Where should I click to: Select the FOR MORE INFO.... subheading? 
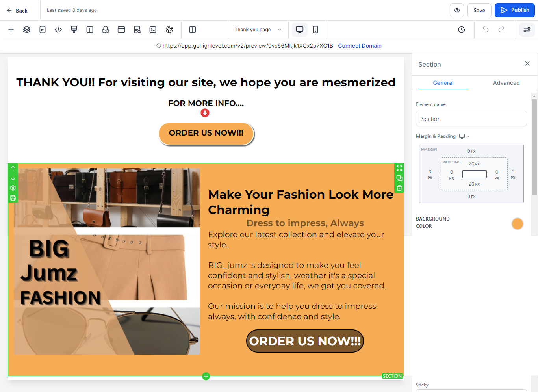click(x=206, y=103)
